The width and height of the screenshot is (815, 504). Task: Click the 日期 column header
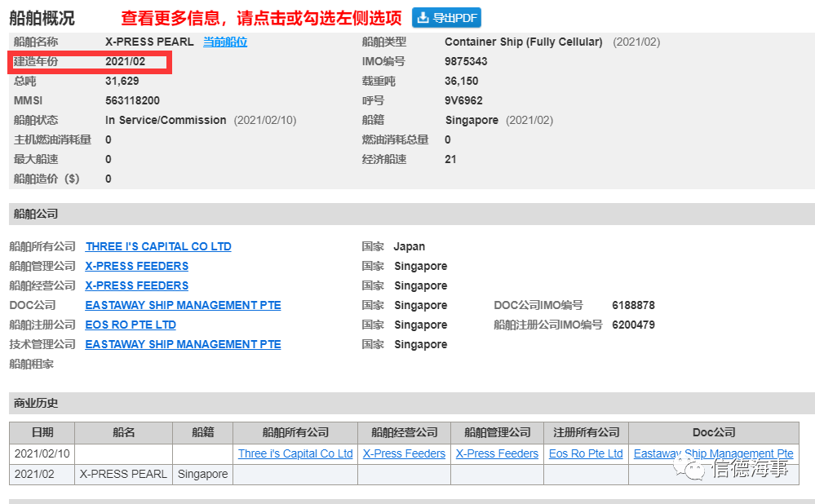click(42, 432)
